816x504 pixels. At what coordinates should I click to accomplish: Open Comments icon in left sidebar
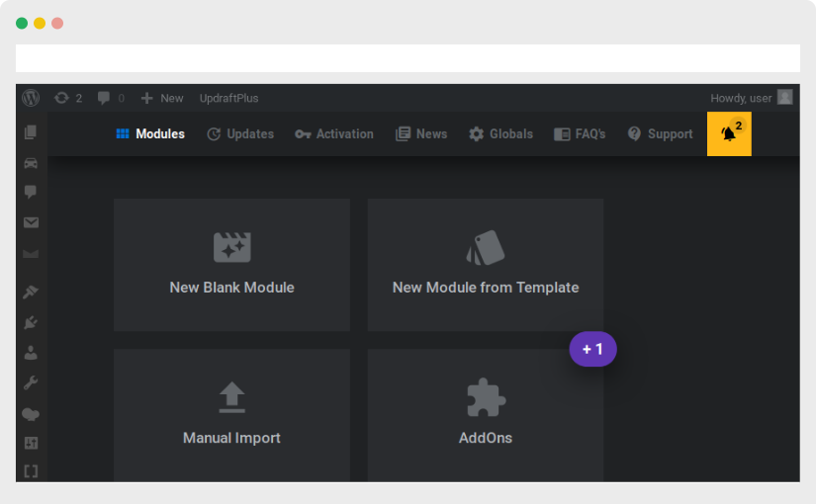tap(31, 192)
